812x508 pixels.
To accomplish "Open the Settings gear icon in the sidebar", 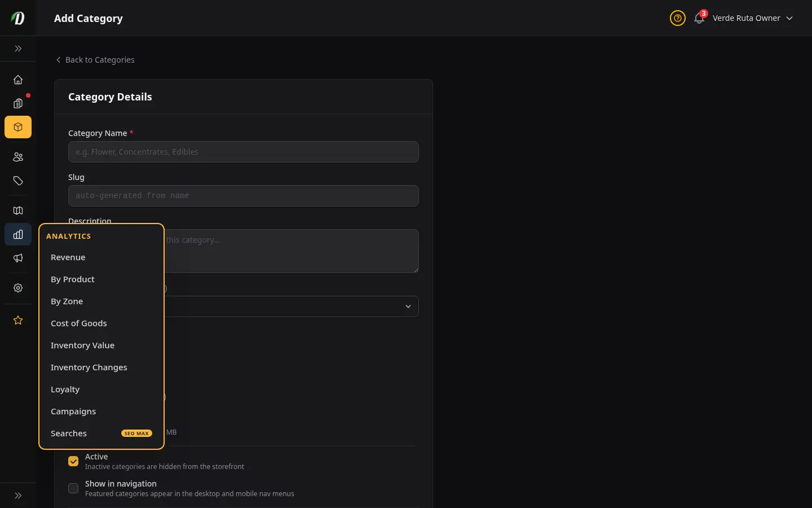I will (x=18, y=288).
